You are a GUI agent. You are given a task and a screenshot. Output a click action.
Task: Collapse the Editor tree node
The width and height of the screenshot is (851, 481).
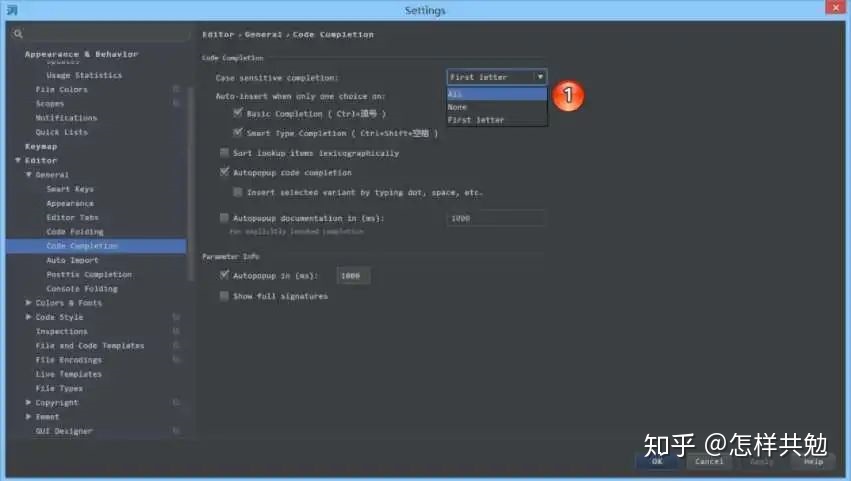[18, 160]
